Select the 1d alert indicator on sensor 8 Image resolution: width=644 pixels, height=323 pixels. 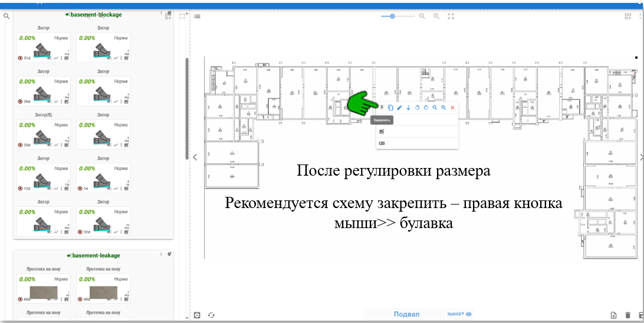(83, 189)
